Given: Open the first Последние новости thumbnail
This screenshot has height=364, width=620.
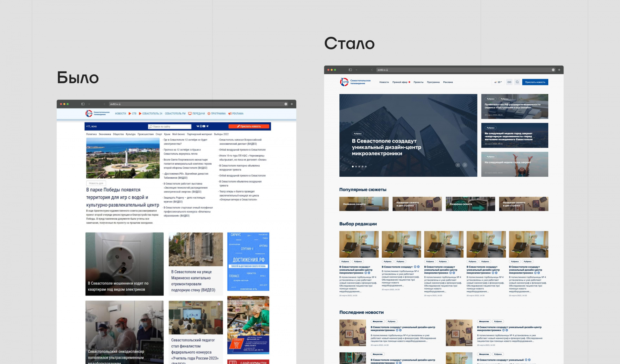Looking at the screenshot, I should 353,333.
